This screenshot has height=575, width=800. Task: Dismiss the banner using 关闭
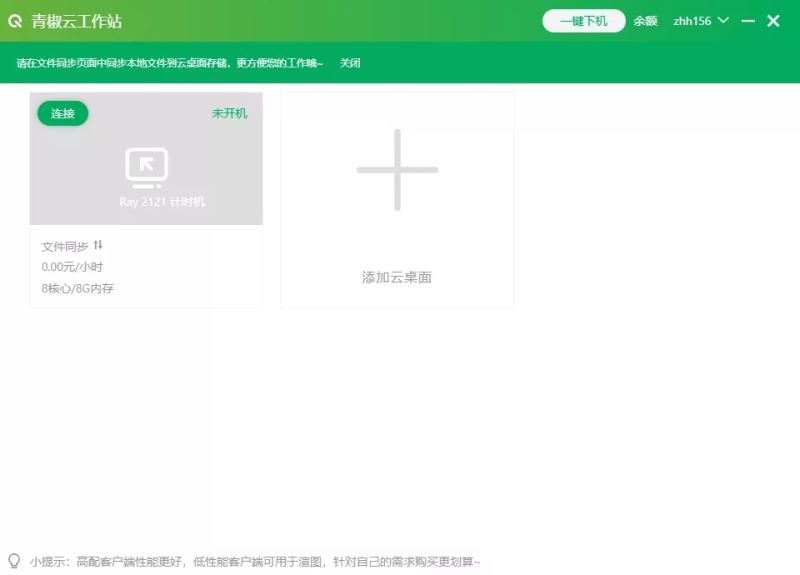(350, 63)
